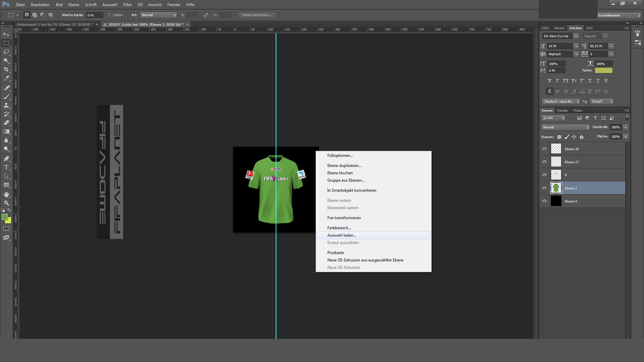
Task: Select the Zoom tool
Action: [x=6, y=203]
